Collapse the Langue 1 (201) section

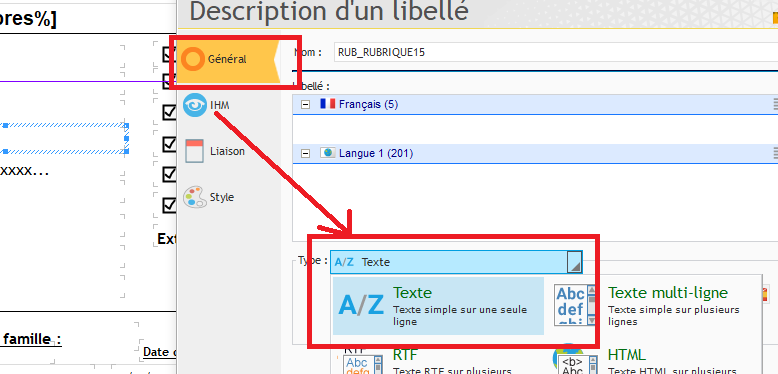pos(306,153)
